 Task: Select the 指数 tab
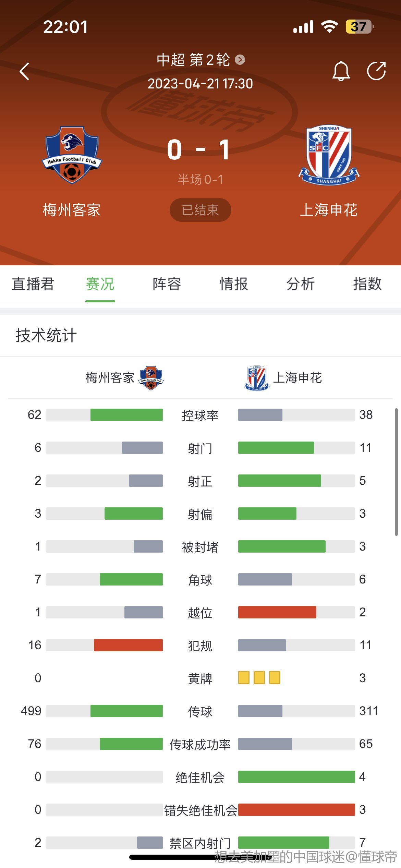click(367, 284)
